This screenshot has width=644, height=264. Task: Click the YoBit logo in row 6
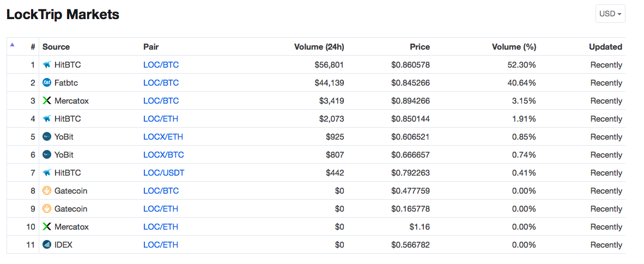pyautogui.click(x=47, y=154)
